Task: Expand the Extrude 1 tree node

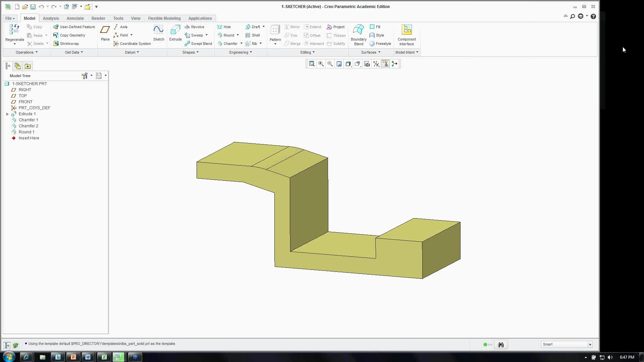Action: pos(7,114)
